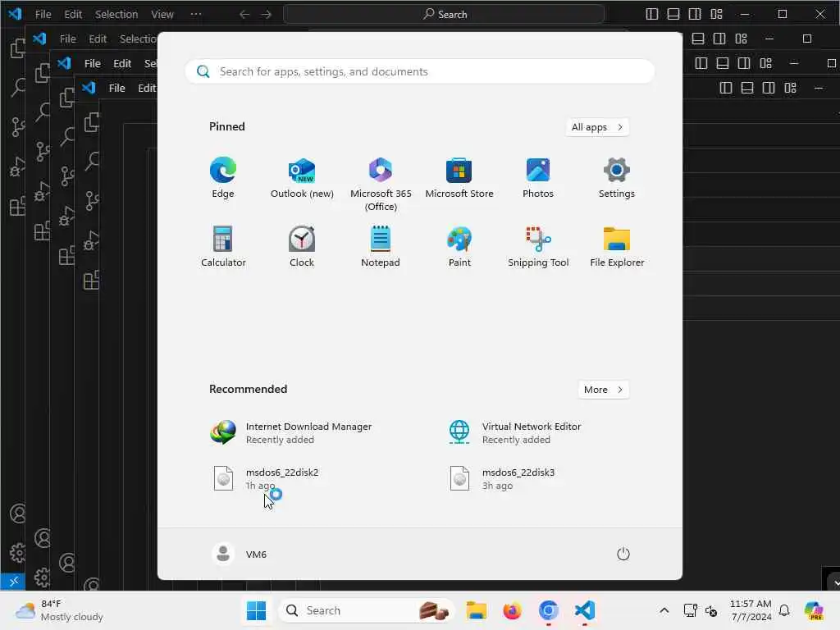Screen dimensions: 840x630
Task: Open Extensions view in outermost activity bar
Action: click(16, 206)
